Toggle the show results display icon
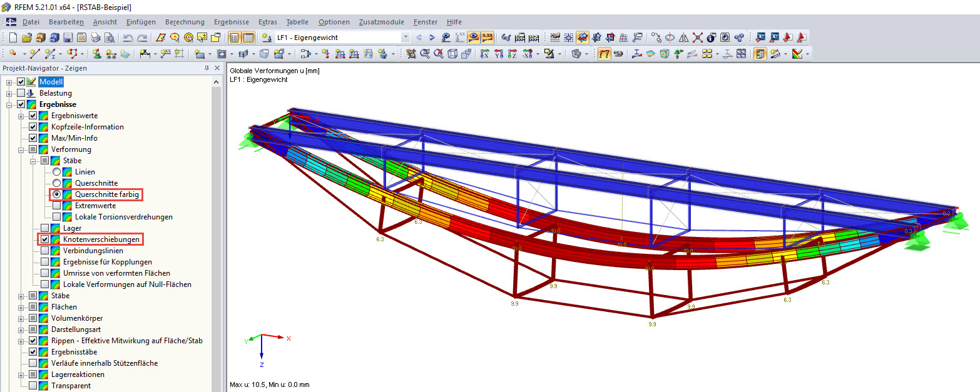The height and width of the screenshot is (392, 980). click(474, 38)
